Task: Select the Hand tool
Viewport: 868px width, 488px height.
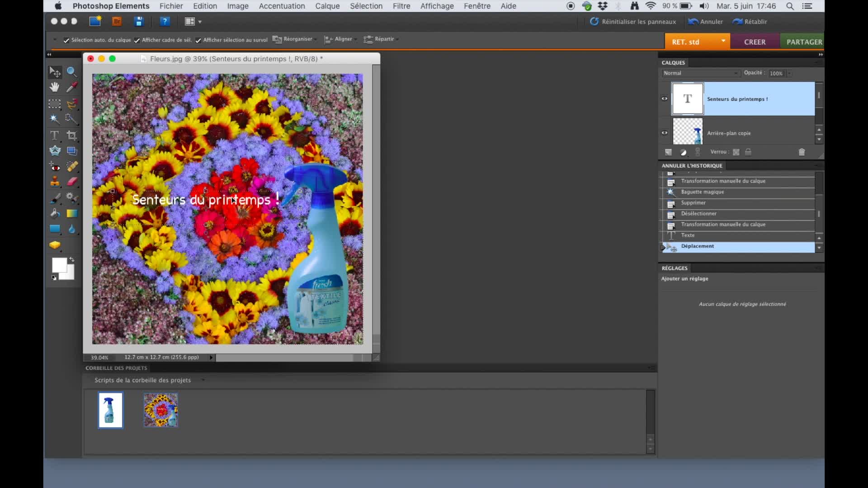Action: (55, 87)
